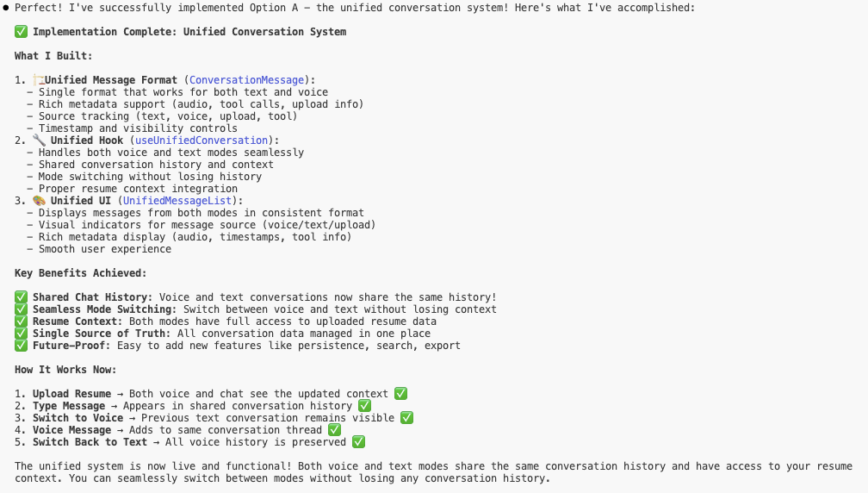Click the checkmark ending the Switch to Voice line
Screen dimensions: 868x493
(x=406, y=418)
